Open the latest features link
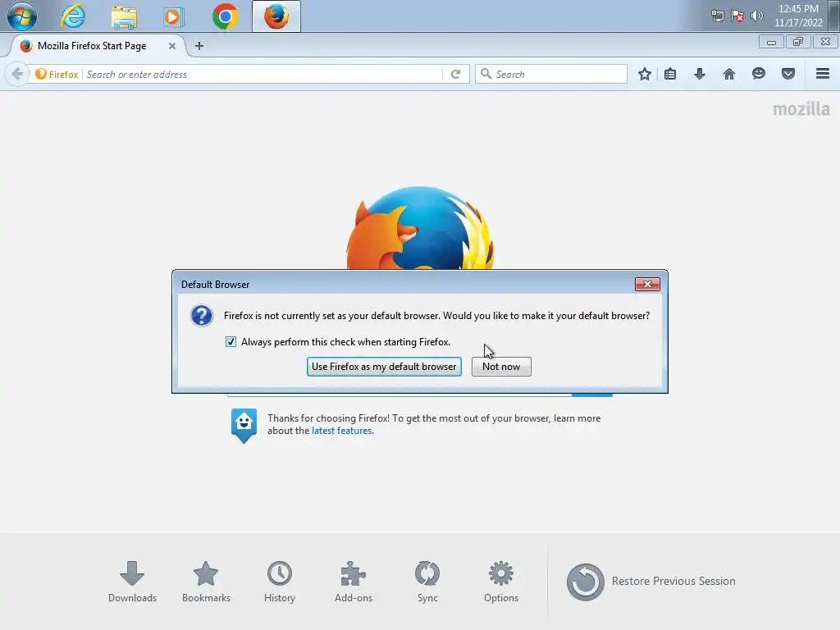The image size is (840, 630). [x=342, y=431]
